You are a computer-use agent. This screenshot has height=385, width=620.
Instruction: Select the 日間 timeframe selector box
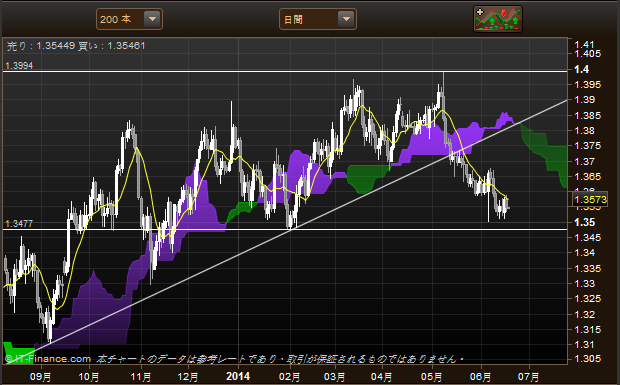pos(318,19)
